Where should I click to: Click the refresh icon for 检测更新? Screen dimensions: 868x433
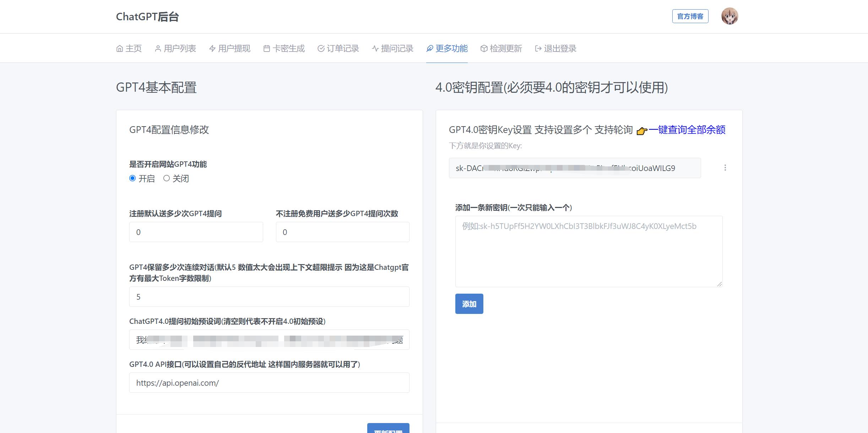tap(483, 48)
